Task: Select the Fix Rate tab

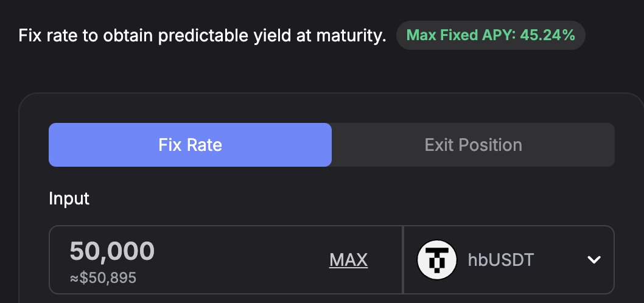Action: coord(190,145)
